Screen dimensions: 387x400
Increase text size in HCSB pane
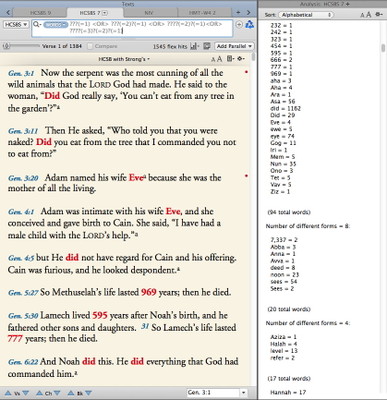(220, 59)
